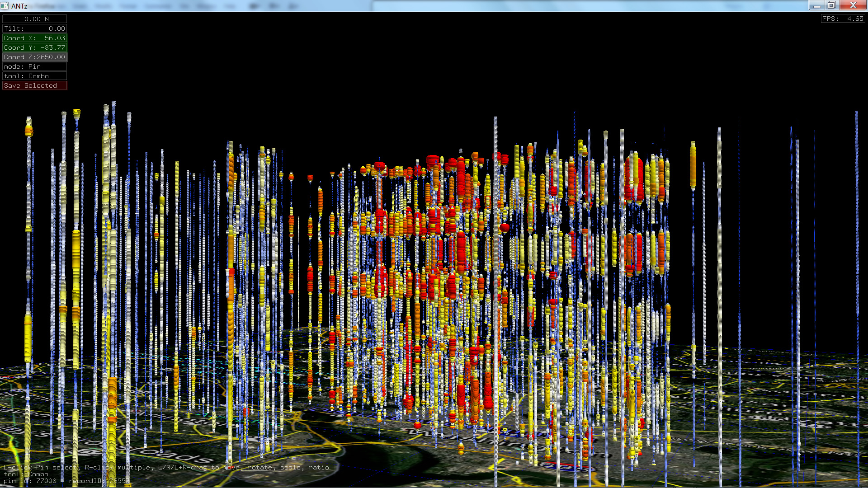The image size is (868, 488).
Task: Close the ANTz window
Action: 853,5
